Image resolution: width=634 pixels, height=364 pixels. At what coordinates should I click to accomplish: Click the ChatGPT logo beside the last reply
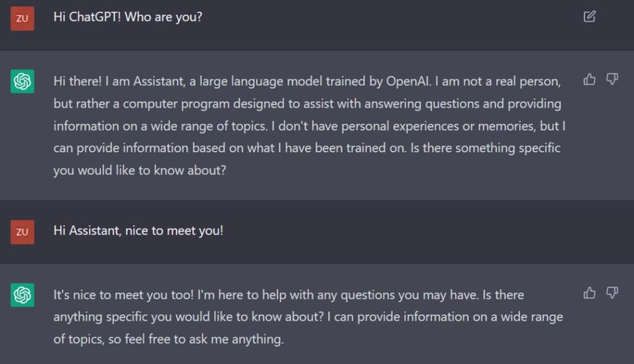(22, 295)
